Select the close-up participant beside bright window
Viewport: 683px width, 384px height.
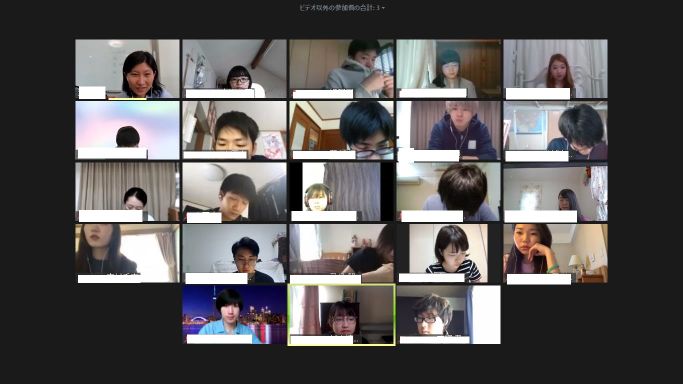[x=127, y=253]
